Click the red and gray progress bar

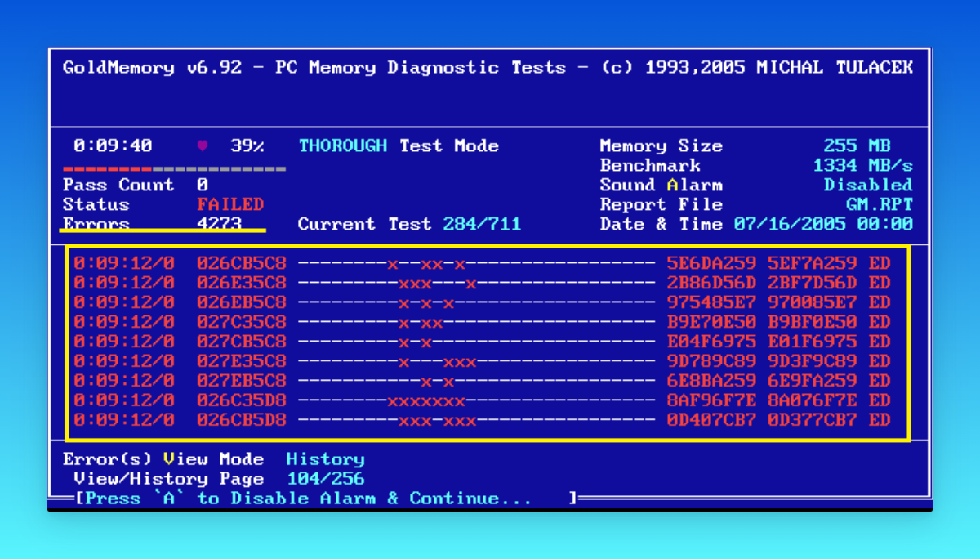coord(175,169)
